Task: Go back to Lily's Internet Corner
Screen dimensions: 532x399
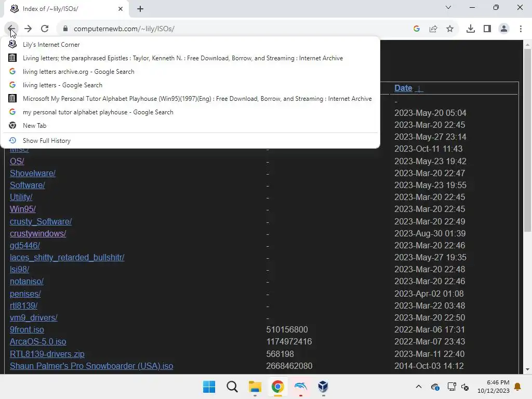Action: tap(190, 45)
